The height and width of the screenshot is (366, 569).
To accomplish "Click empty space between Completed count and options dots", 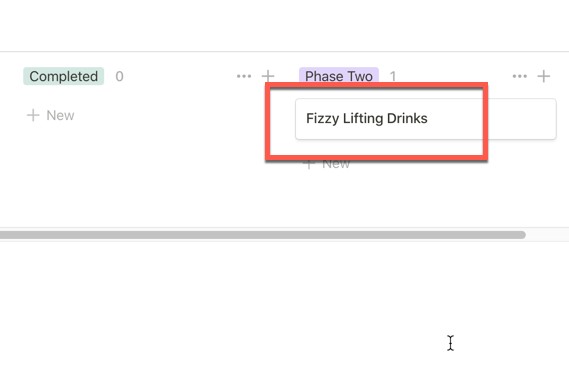I will coord(180,76).
